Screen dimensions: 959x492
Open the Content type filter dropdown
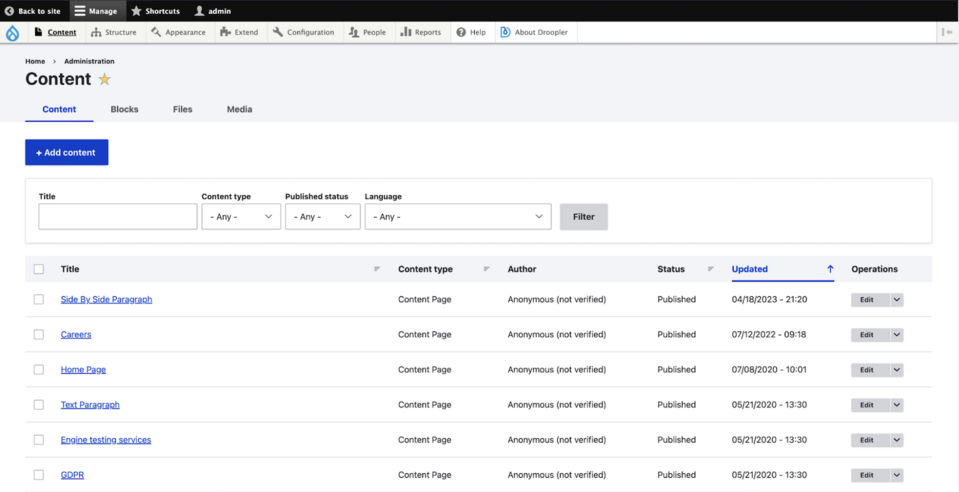point(241,217)
